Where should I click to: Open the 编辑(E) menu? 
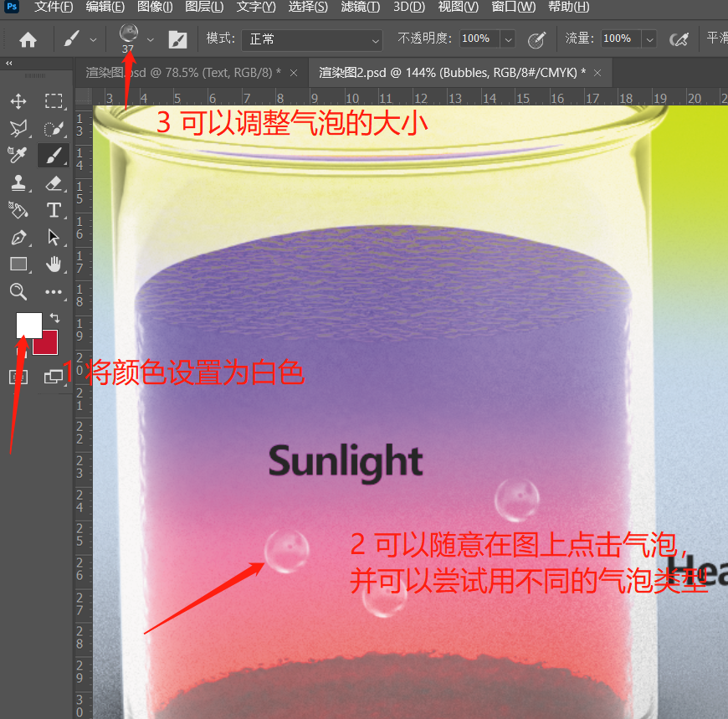(105, 7)
